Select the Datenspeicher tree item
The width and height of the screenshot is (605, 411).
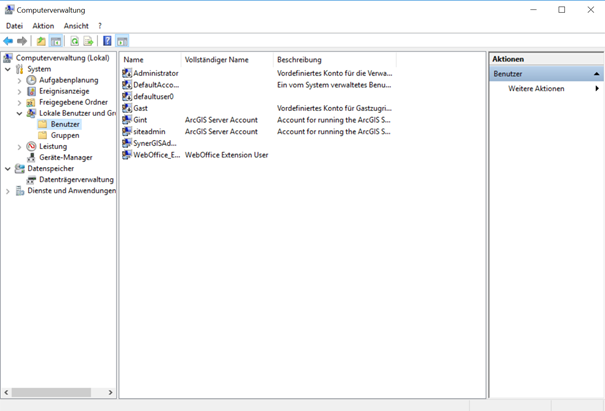[x=51, y=169]
